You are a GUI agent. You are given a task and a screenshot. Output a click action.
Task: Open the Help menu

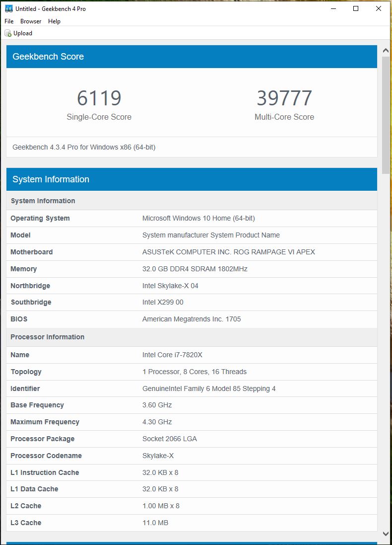click(54, 21)
